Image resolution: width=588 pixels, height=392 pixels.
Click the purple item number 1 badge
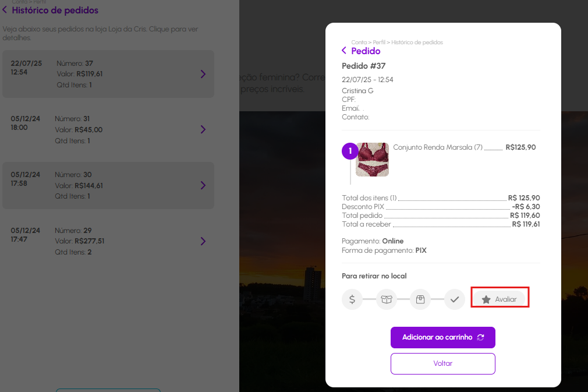click(350, 151)
